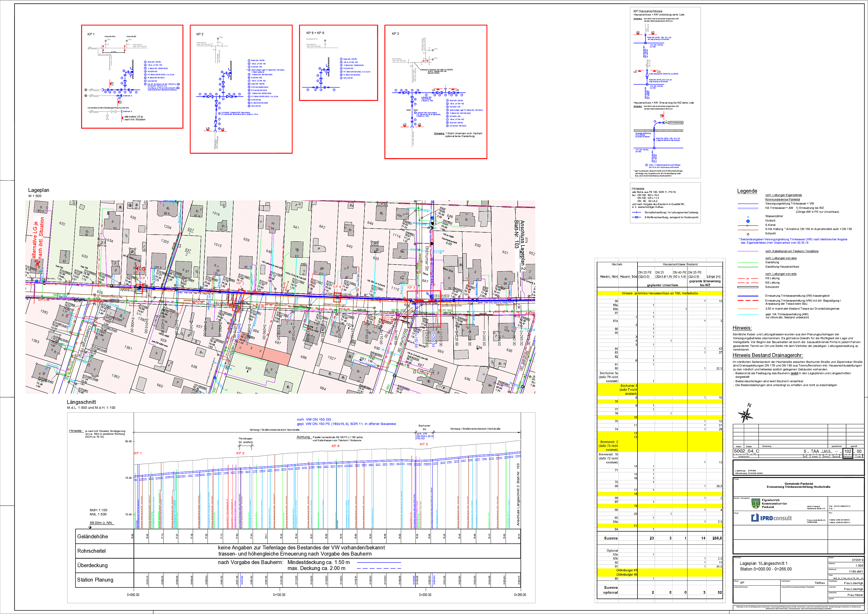Click the blue Hydrant symbol in legend
868x614 pixels.
tap(748, 221)
